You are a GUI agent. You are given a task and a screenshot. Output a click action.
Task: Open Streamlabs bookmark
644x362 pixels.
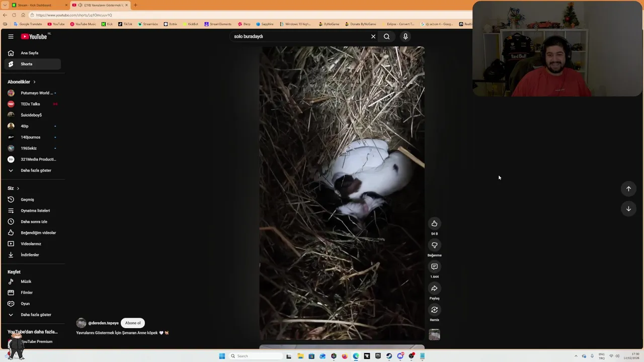[148, 24]
